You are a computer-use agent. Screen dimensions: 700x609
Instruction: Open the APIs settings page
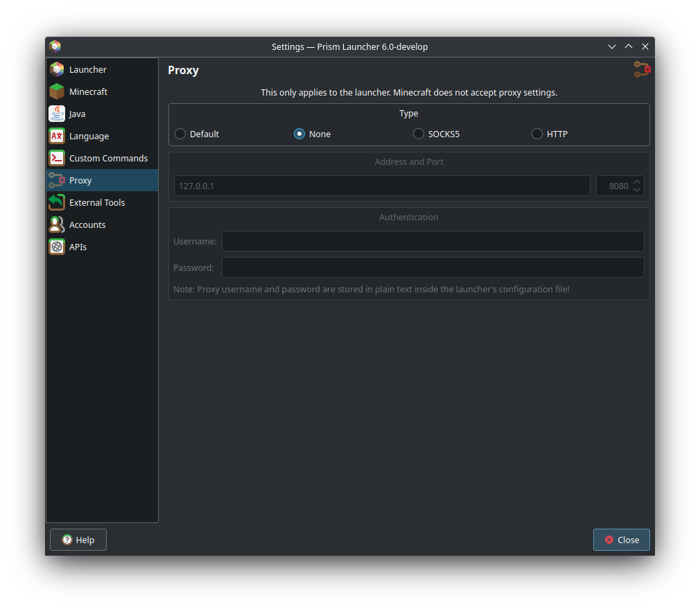tap(103, 247)
